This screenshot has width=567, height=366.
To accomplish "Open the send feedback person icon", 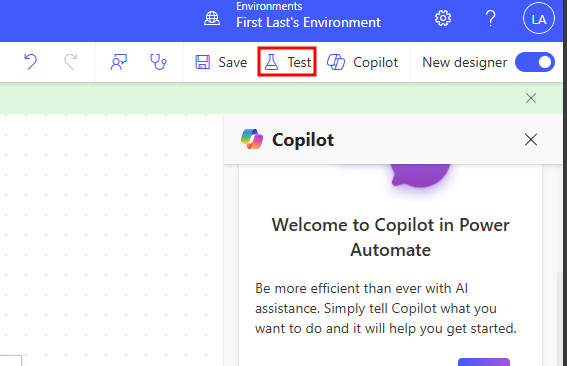I will pyautogui.click(x=119, y=62).
